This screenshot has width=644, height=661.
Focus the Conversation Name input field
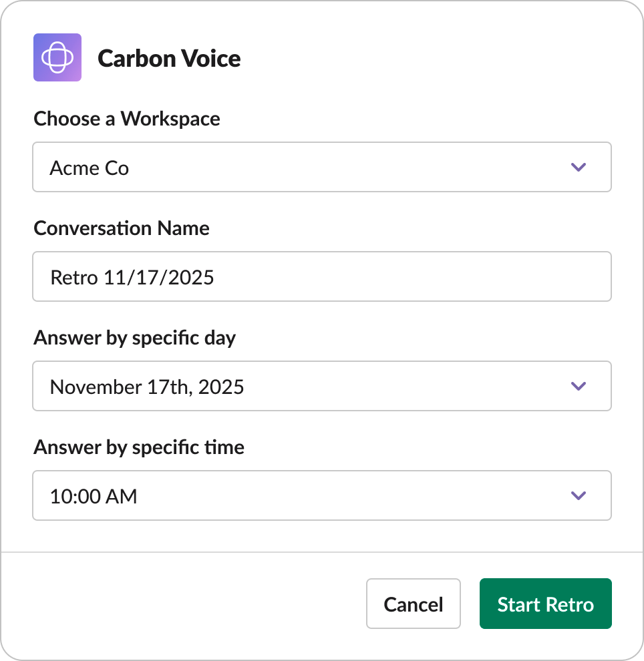(x=401, y=276)
